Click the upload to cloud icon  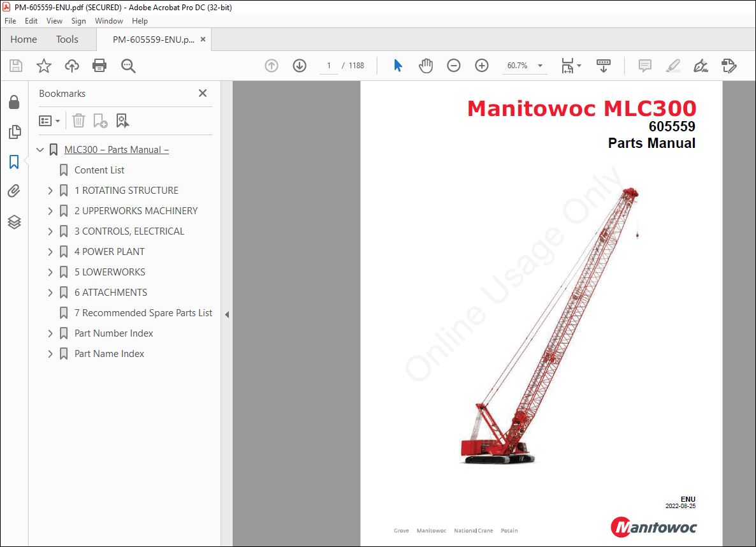point(72,66)
